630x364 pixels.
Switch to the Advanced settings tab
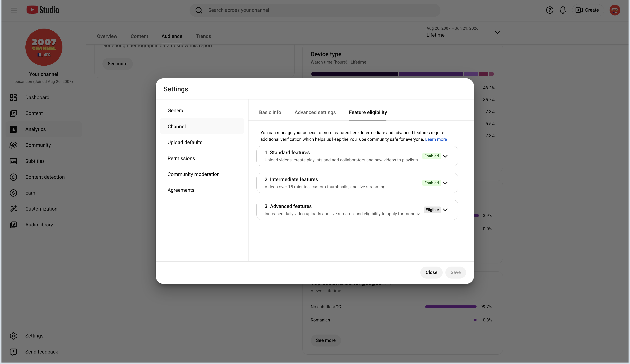[x=315, y=112]
